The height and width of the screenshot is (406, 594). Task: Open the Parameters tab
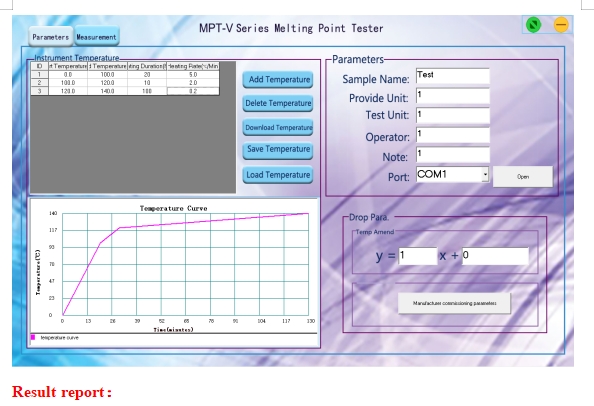(x=50, y=37)
